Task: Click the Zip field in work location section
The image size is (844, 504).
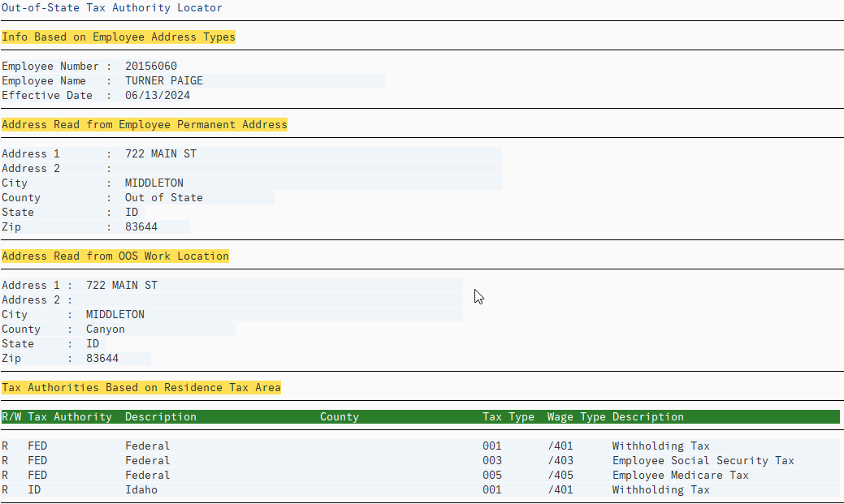Action: (102, 358)
